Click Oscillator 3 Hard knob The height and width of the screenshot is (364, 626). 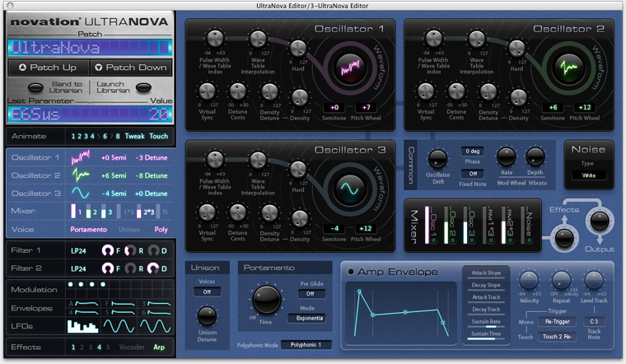[298, 169]
